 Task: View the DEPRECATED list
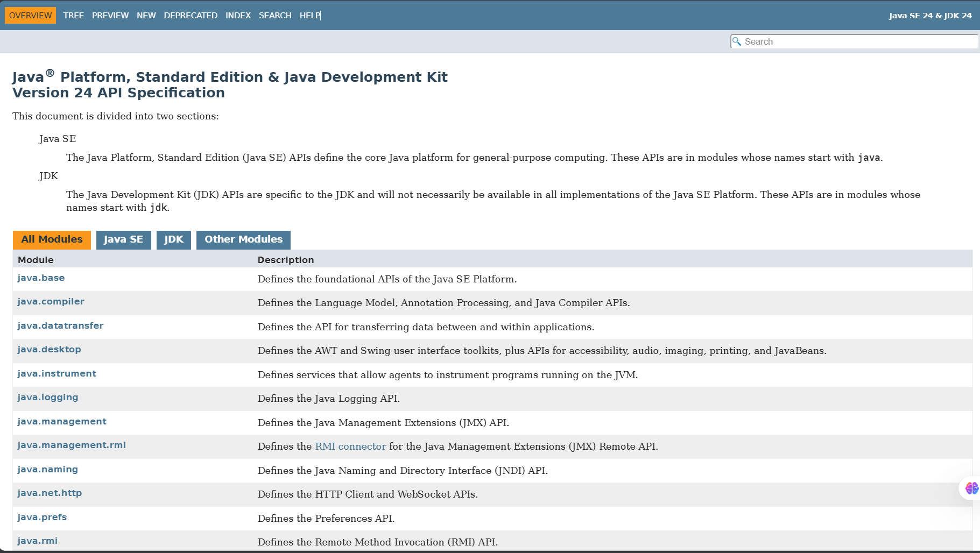point(191,16)
